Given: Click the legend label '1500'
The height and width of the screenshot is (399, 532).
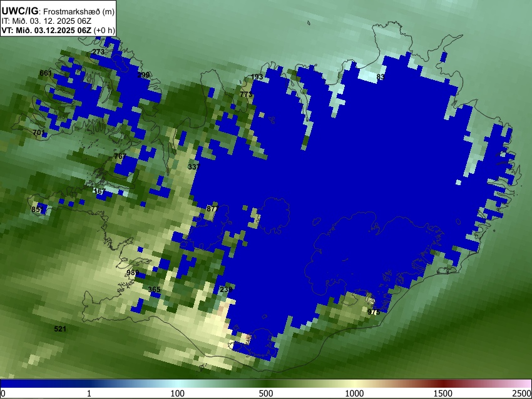Looking at the screenshot, I should (443, 393).
